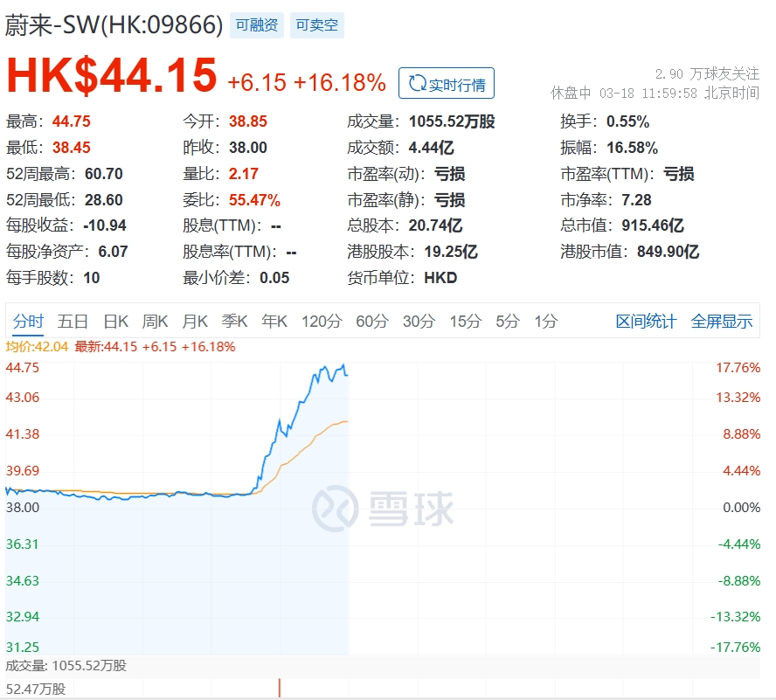Click the 52.47万股 volume axis label
The height and width of the screenshot is (700, 776).
coord(36,690)
